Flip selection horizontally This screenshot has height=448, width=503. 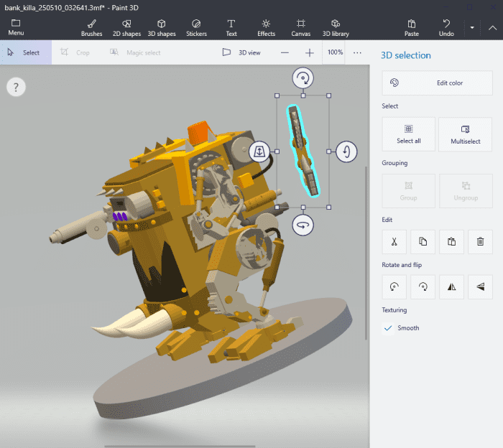(x=451, y=286)
